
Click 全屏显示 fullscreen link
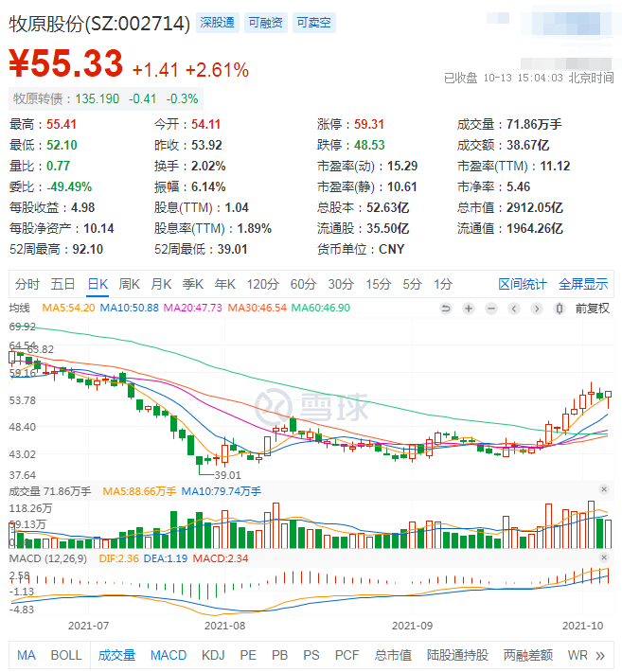pyautogui.click(x=583, y=284)
